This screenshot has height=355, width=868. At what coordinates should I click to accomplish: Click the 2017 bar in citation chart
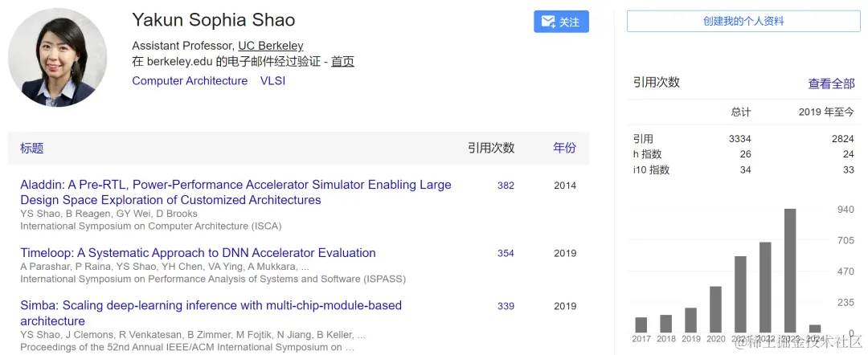pyautogui.click(x=641, y=324)
